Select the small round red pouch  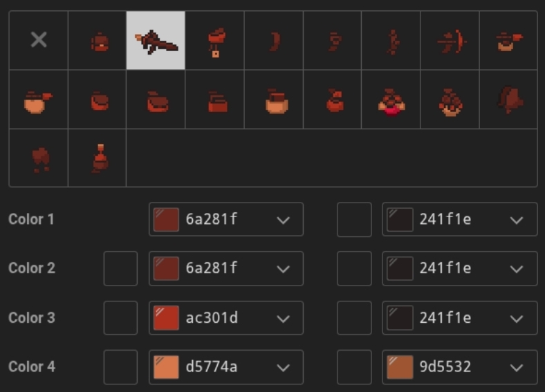tap(98, 100)
